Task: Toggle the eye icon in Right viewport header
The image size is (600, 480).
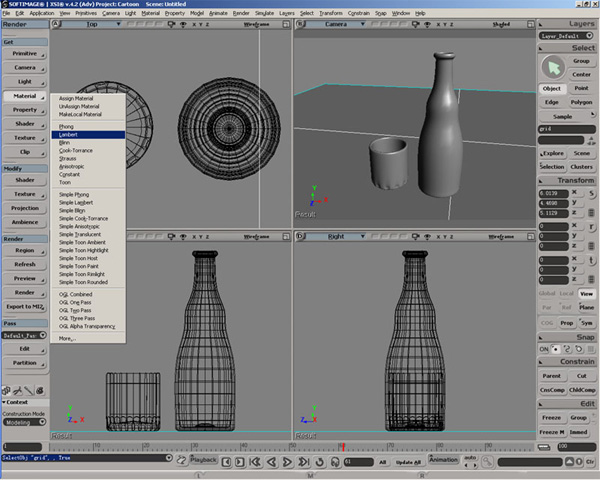Action: (427, 237)
